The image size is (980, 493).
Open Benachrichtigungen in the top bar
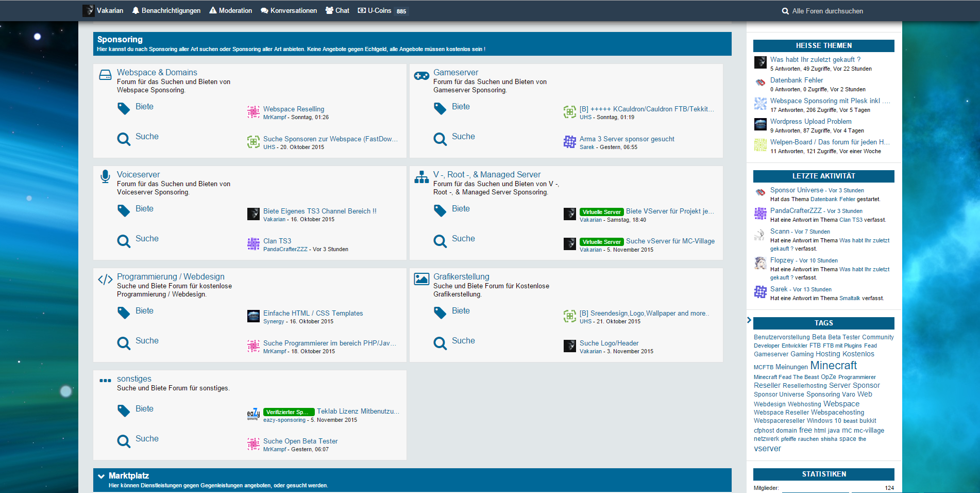click(x=166, y=11)
